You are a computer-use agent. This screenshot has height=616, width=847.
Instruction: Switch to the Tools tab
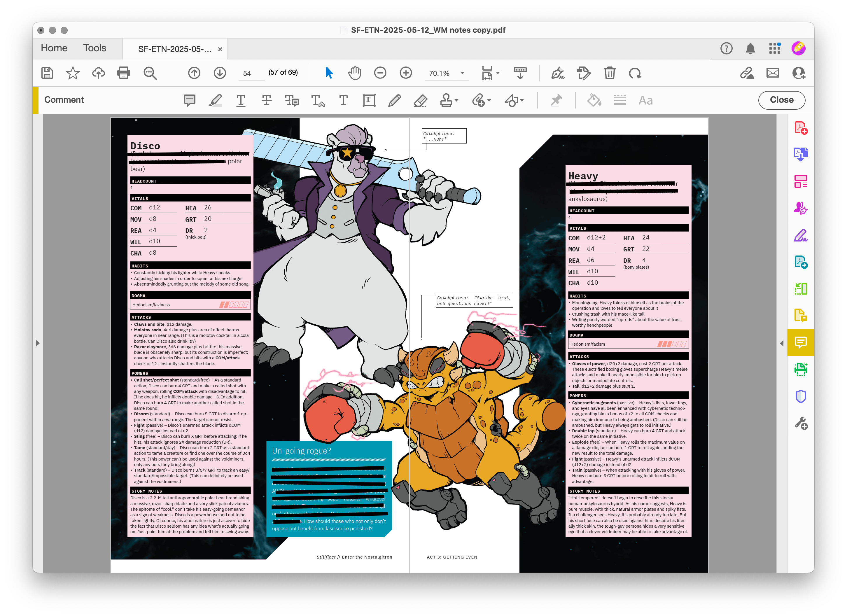[94, 48]
